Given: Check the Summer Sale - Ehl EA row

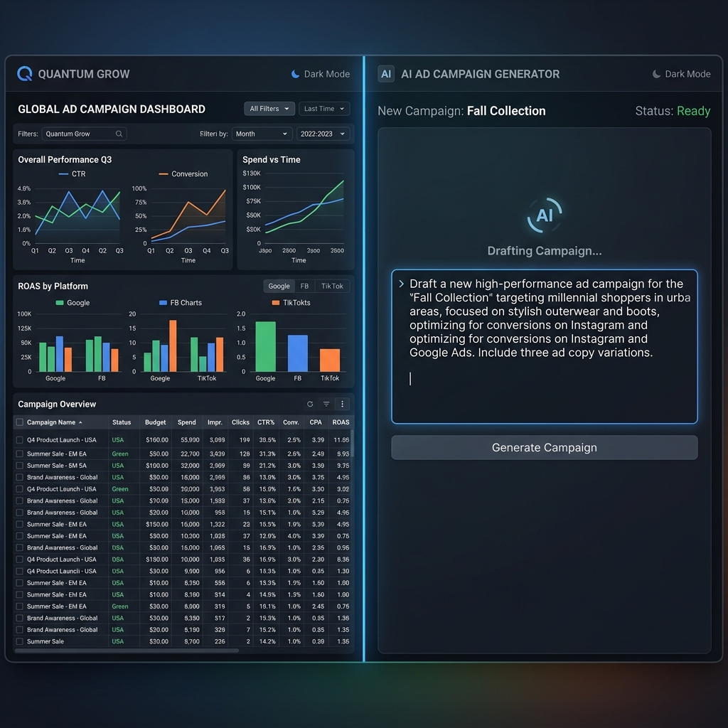Looking at the screenshot, I should point(19,594).
